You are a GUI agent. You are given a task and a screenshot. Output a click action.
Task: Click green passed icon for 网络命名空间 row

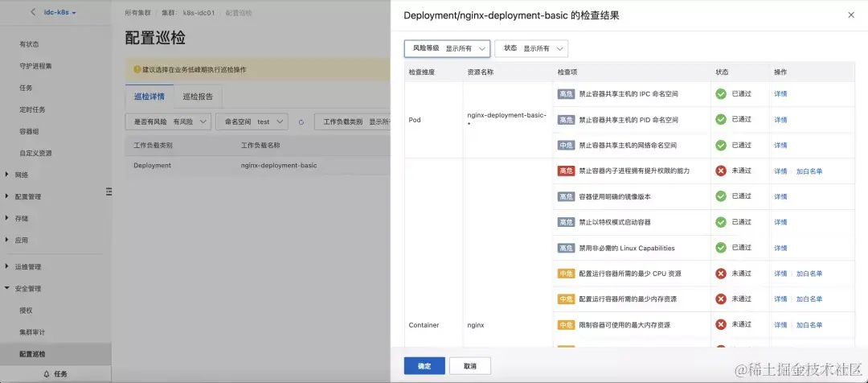[721, 145]
